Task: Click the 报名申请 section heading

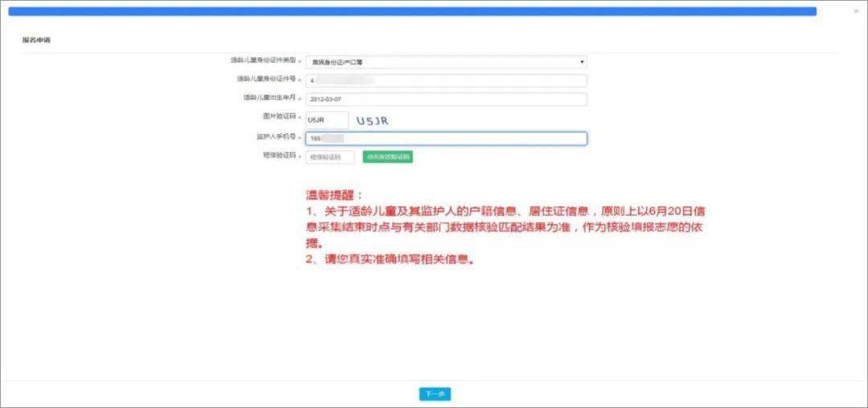Action: click(36, 40)
